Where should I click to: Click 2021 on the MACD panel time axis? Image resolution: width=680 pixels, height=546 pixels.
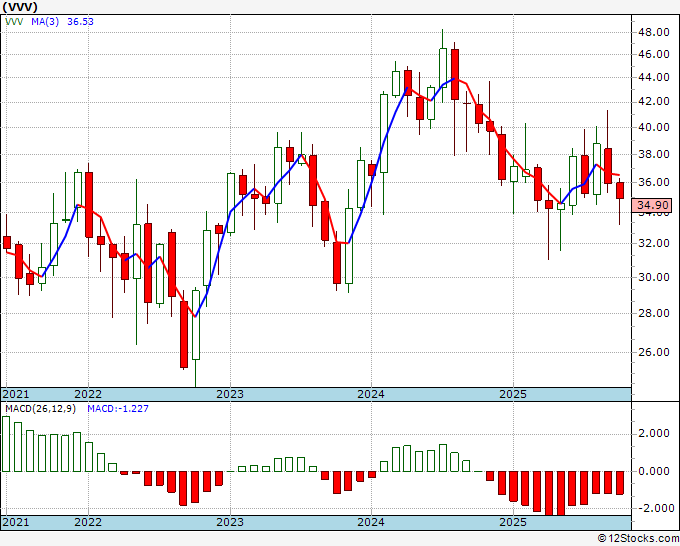point(16,522)
